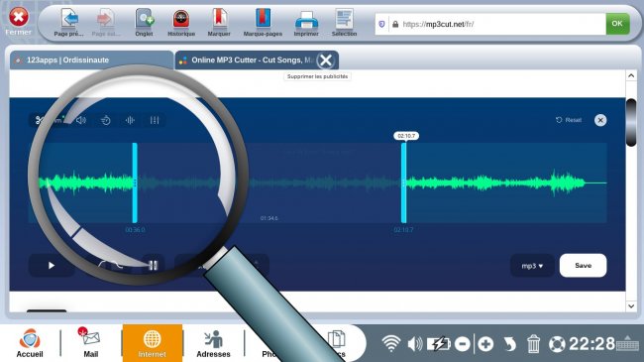The image size is (644, 362).
Task: Go back with Page précédente
Action: coord(69,23)
